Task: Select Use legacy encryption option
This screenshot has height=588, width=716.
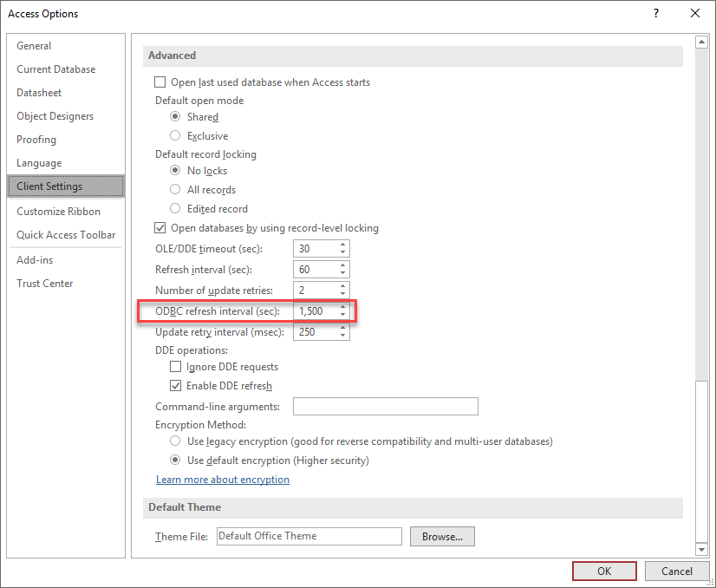Action: point(175,441)
